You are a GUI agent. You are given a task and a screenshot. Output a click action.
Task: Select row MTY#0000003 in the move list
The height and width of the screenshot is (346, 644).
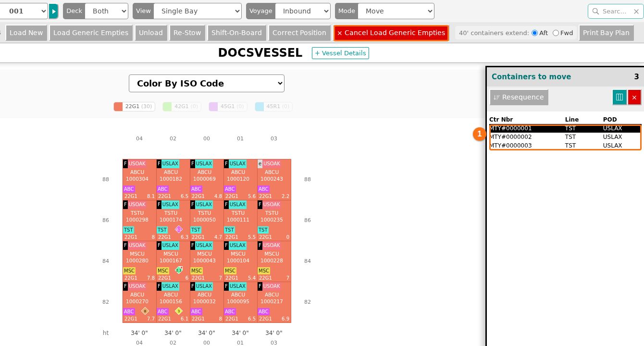pos(565,146)
